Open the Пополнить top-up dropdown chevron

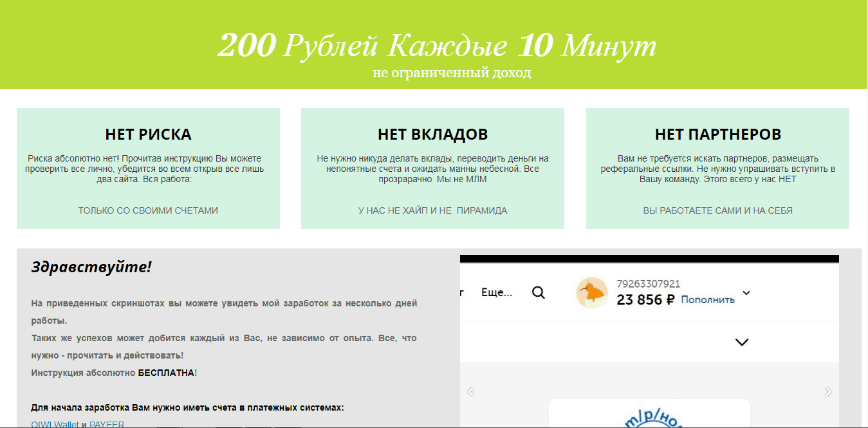(746, 292)
